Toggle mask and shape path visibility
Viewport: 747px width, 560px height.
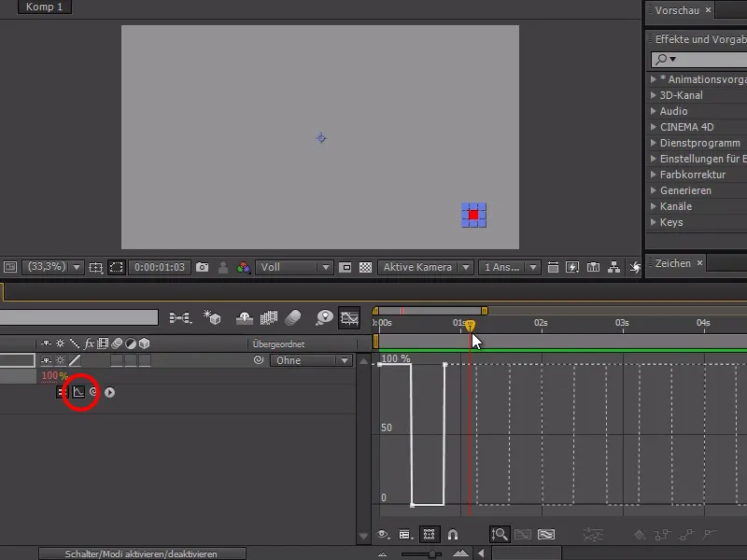point(116,267)
